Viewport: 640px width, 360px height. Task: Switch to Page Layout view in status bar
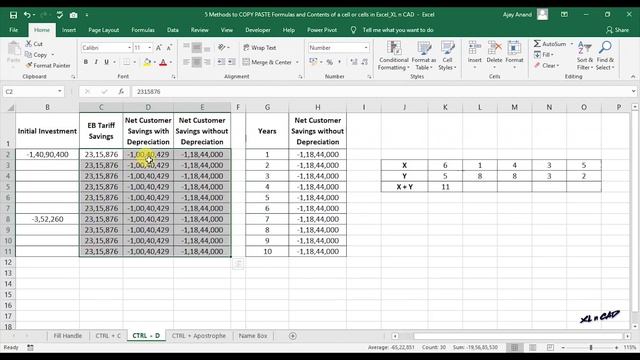click(x=532, y=347)
